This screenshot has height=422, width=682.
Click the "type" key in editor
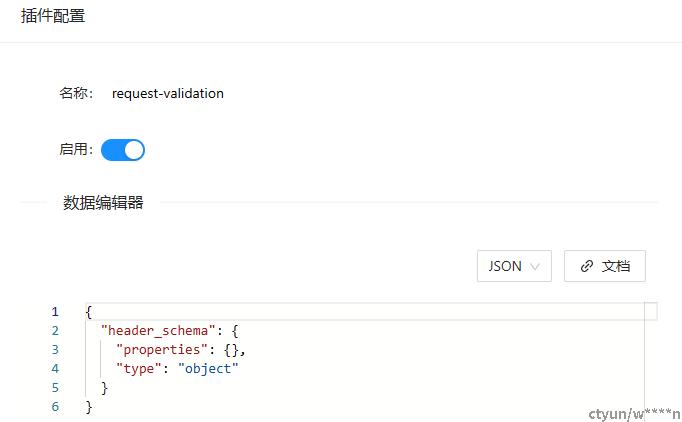pyautogui.click(x=142, y=369)
